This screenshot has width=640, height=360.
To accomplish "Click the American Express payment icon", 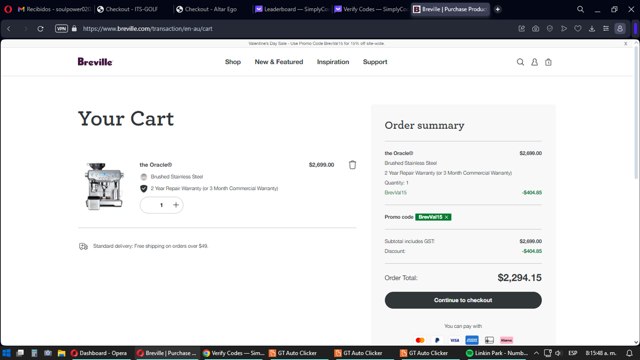I will (472, 340).
